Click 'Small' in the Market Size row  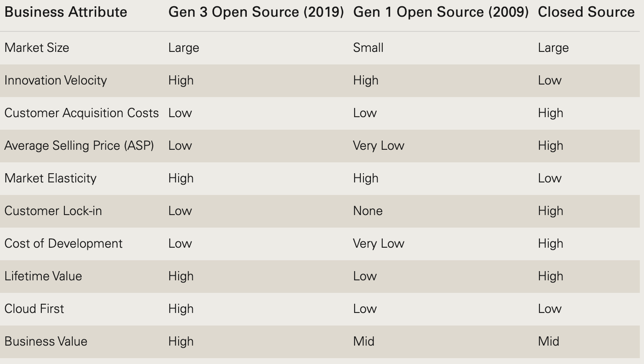(368, 48)
